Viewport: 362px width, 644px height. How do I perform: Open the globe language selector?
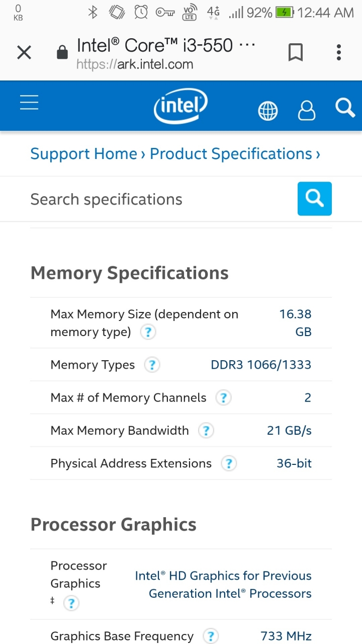(268, 111)
